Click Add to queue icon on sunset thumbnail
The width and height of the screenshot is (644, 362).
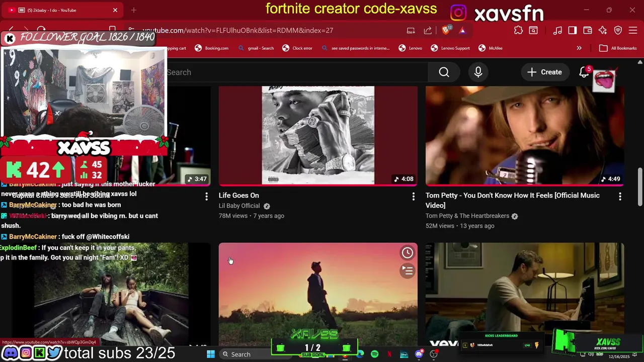click(x=408, y=271)
